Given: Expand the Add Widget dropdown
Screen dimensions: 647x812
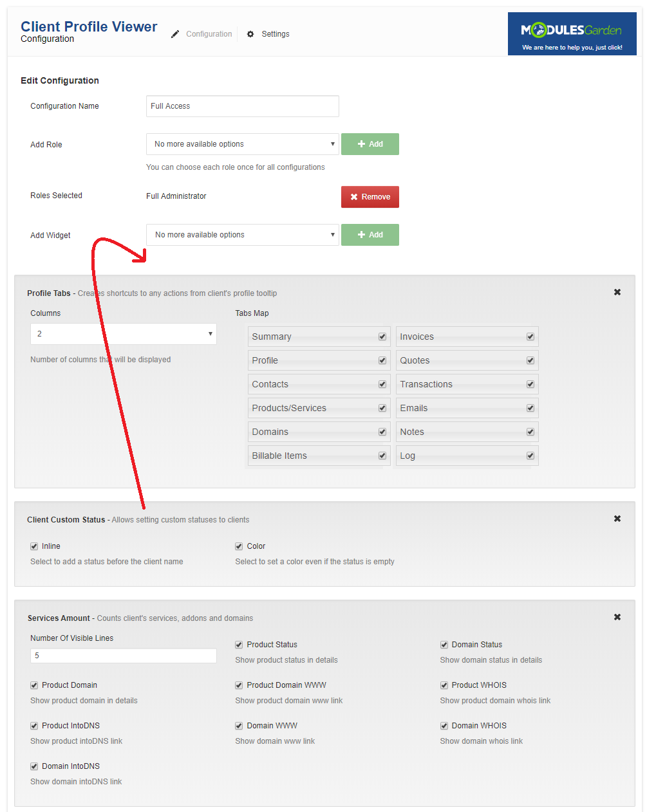Looking at the screenshot, I should tap(243, 235).
